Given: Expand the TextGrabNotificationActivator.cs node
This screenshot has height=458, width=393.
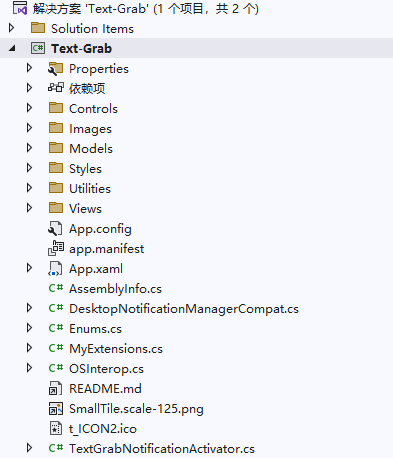Looking at the screenshot, I should 29,448.
